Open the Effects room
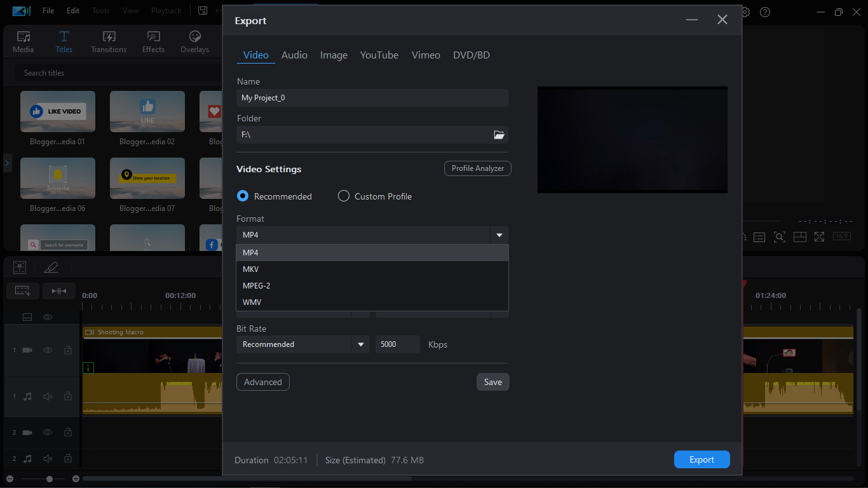 coord(153,42)
